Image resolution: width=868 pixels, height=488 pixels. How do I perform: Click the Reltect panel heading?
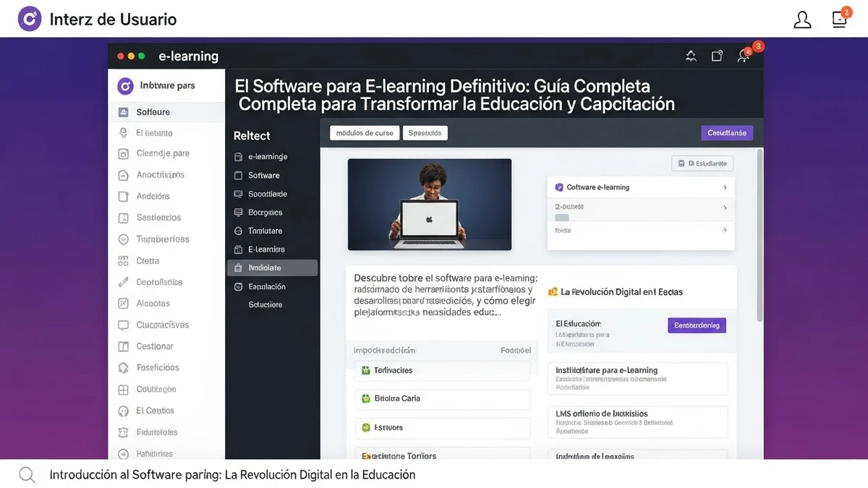coord(252,136)
